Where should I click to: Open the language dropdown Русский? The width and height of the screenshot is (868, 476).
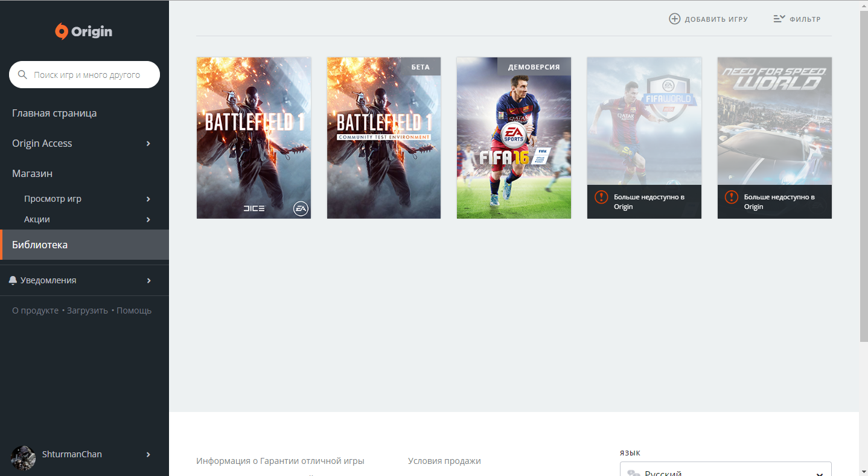click(x=726, y=469)
